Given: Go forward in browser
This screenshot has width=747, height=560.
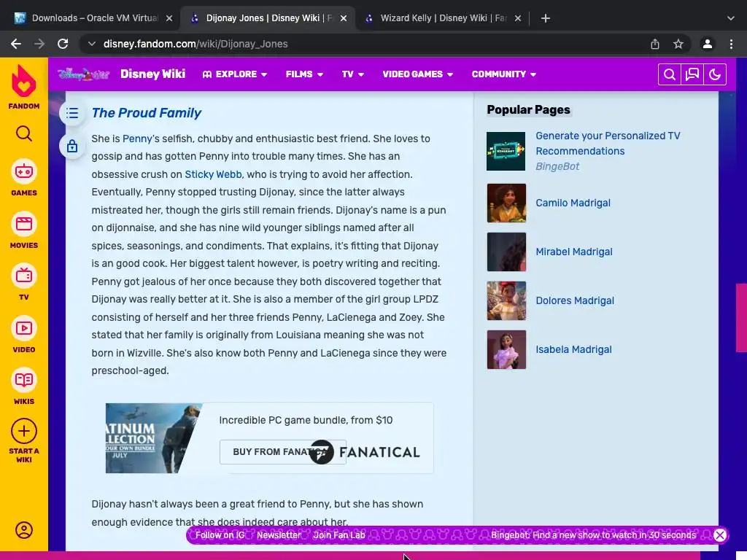Looking at the screenshot, I should [x=39, y=44].
